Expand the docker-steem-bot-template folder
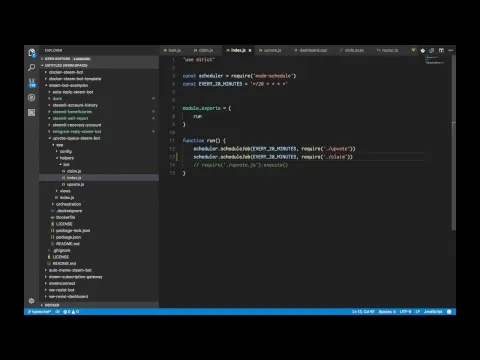The height and width of the screenshot is (360, 480). (x=99, y=79)
